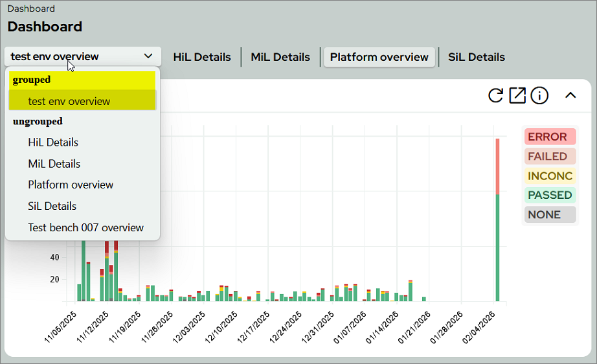597x364 pixels.
Task: Choose HiL Details in dropdown list
Action: pos(53,142)
